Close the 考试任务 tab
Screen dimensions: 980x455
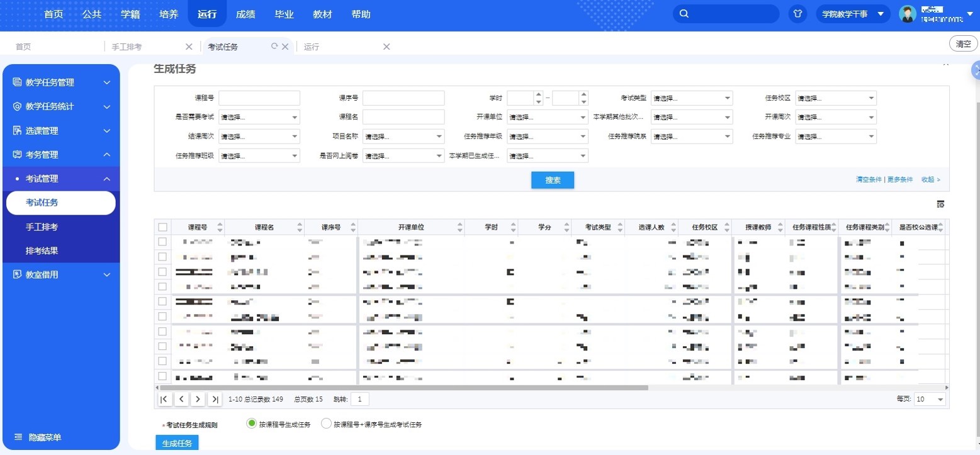(285, 47)
